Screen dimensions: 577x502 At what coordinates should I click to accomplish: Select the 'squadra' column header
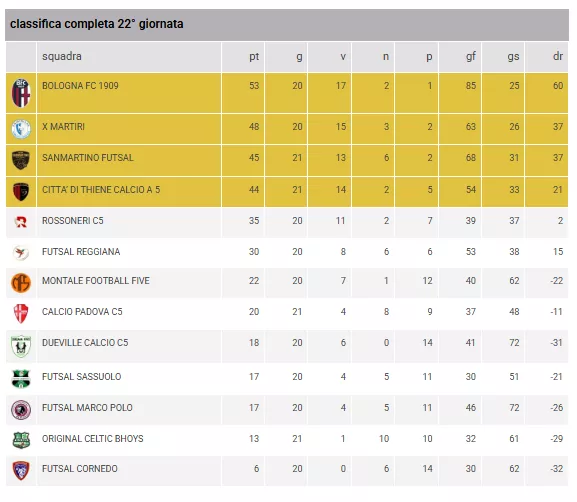pos(62,56)
